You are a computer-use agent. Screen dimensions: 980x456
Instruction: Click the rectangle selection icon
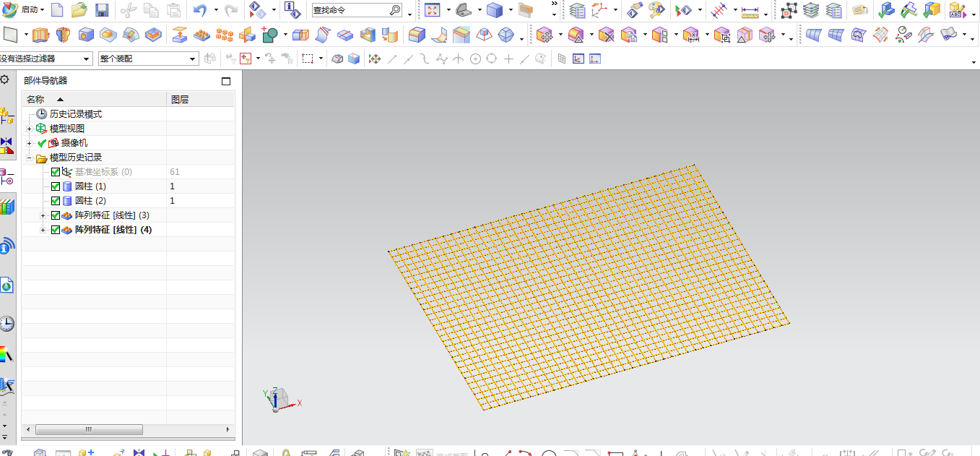pyautogui.click(x=308, y=59)
